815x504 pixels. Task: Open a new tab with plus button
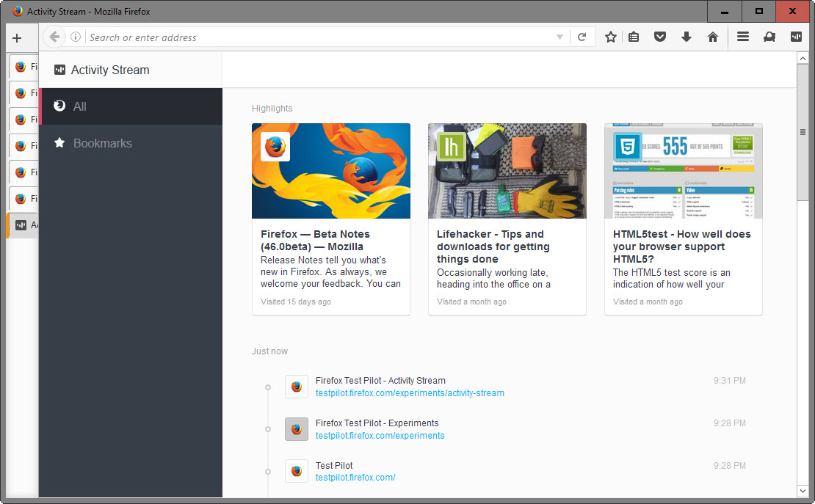coord(17,38)
